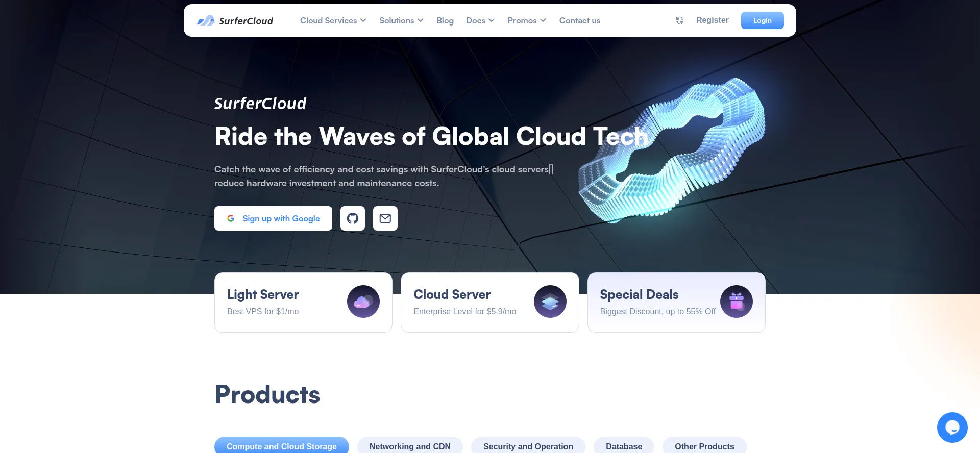This screenshot has width=980, height=453.
Task: Click the Special Deals gift icon
Action: click(x=737, y=301)
